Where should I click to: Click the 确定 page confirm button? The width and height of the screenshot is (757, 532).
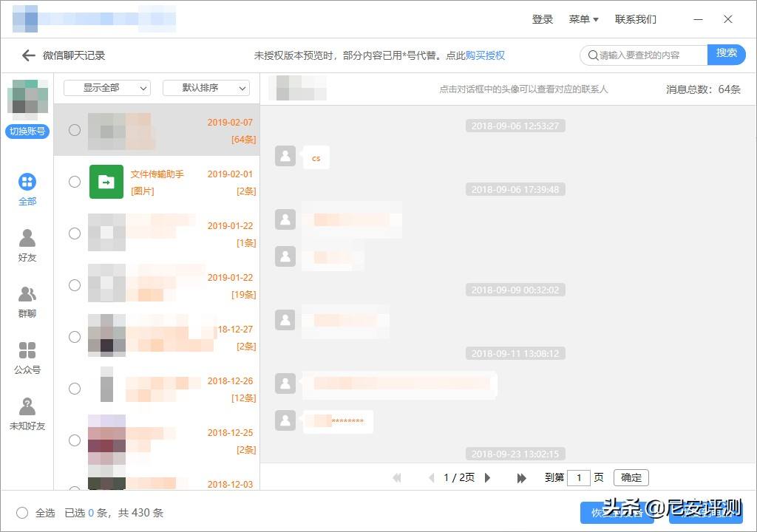[x=631, y=478]
